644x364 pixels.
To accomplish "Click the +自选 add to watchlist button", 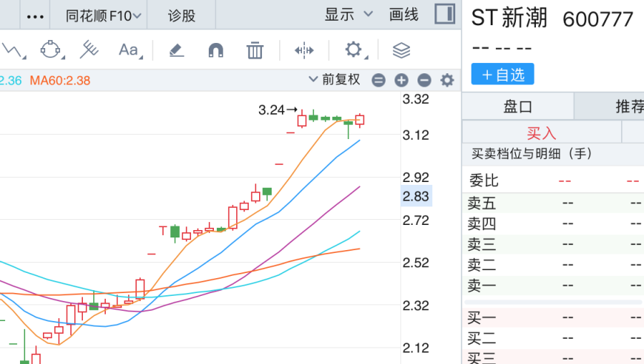I will [502, 74].
